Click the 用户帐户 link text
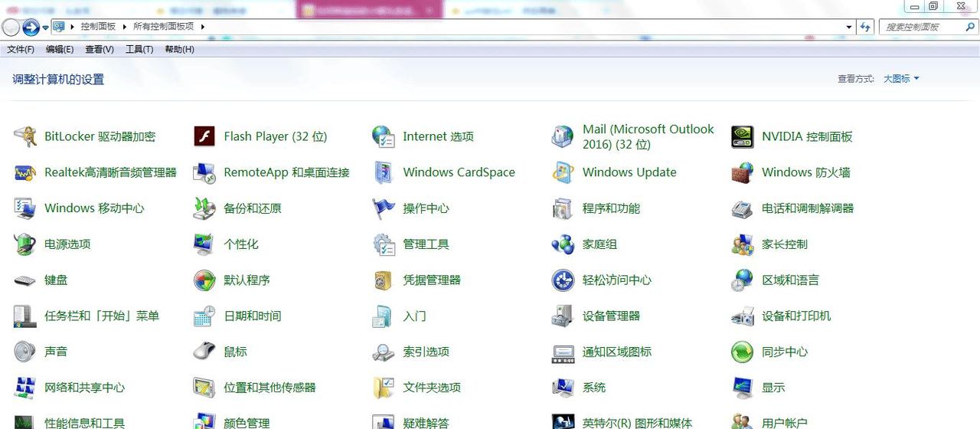The image size is (980, 429). (785, 423)
